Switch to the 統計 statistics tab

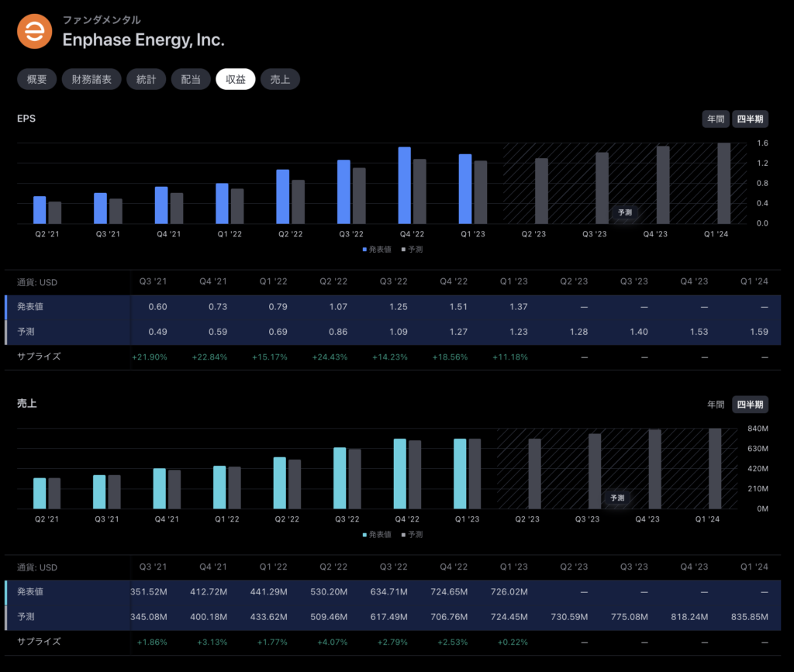146,79
